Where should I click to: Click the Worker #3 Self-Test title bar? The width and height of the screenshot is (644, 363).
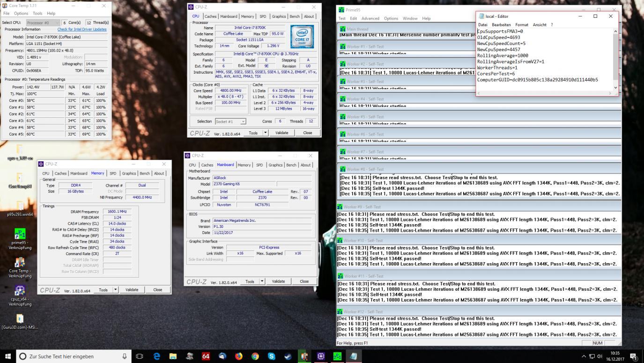point(479,82)
